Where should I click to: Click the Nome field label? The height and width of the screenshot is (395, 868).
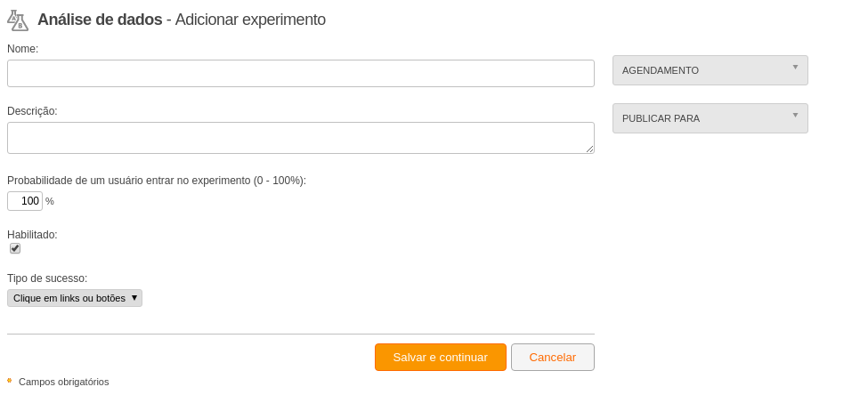[x=22, y=49]
